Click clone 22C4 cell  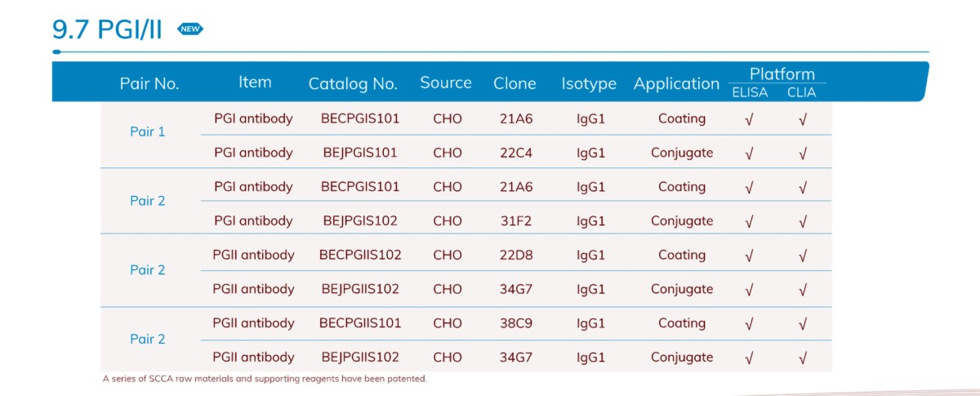tap(515, 153)
